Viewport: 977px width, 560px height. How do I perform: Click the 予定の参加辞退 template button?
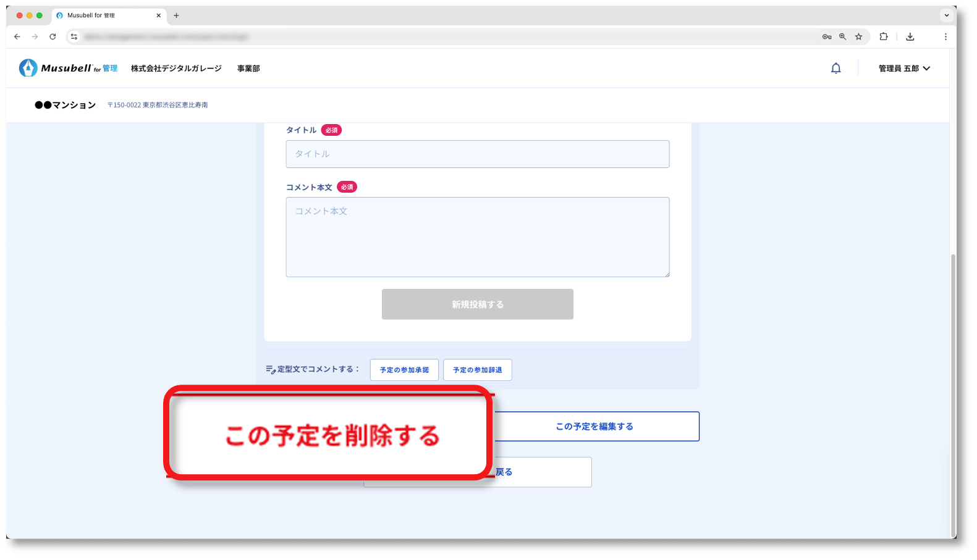(477, 370)
